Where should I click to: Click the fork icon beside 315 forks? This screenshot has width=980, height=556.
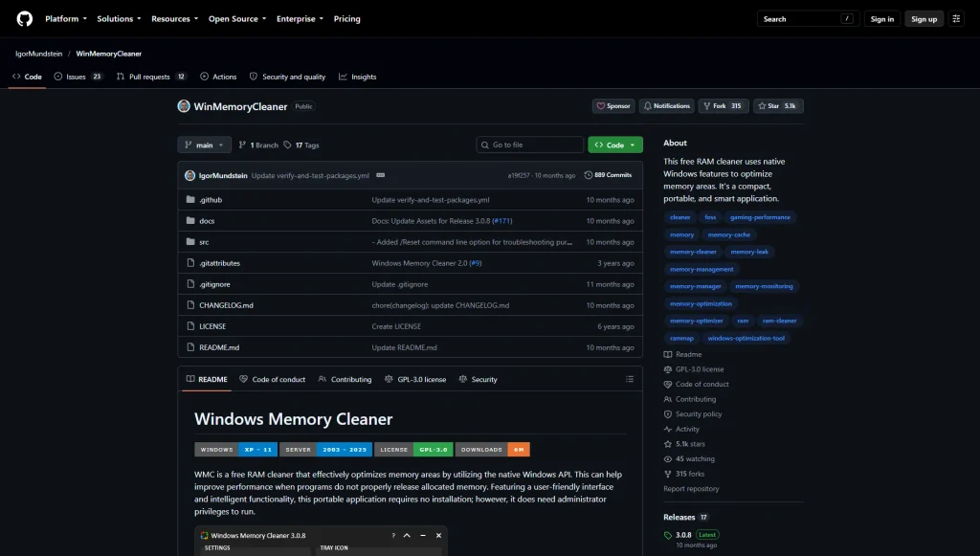667,474
